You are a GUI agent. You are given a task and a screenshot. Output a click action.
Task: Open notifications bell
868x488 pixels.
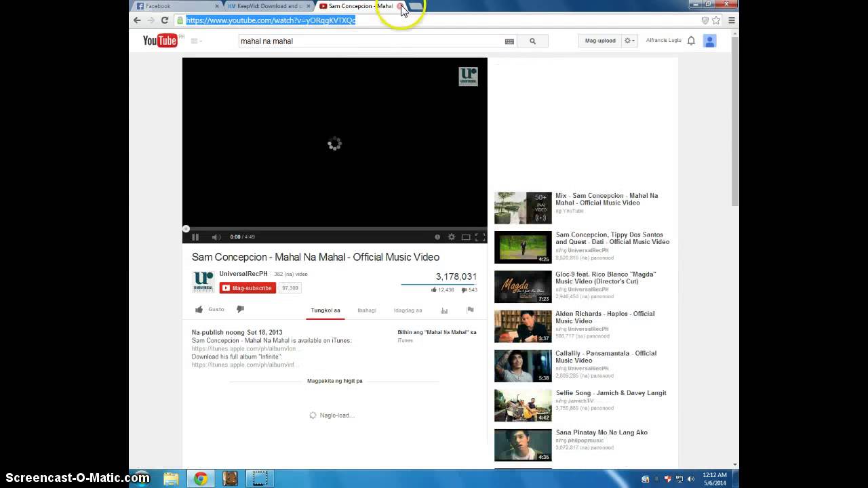tap(691, 41)
